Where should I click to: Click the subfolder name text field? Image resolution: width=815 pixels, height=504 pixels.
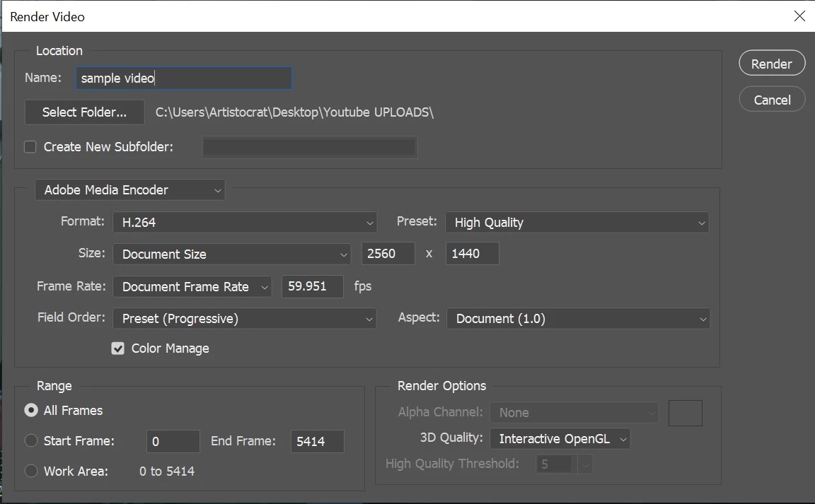[x=309, y=148]
